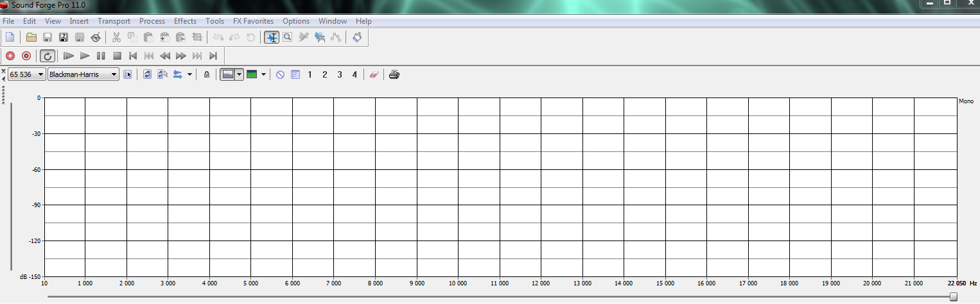Open the File menu

8,21
